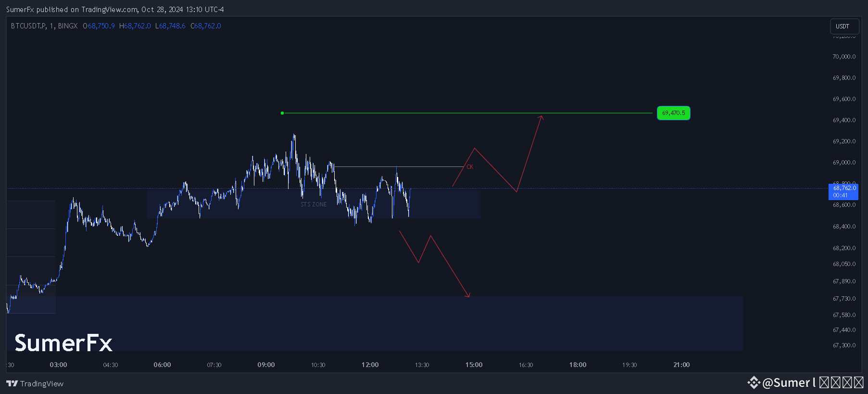Click the 68,200.0 price axis label

click(x=844, y=248)
